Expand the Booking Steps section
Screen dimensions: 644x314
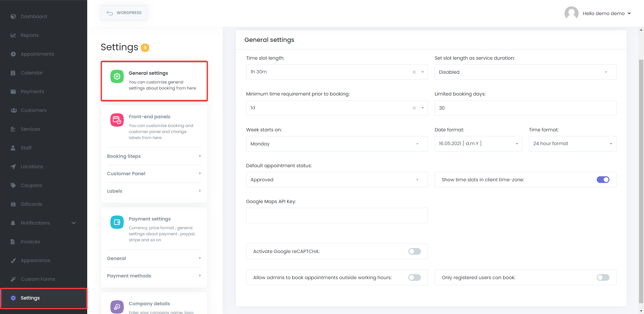coord(154,156)
